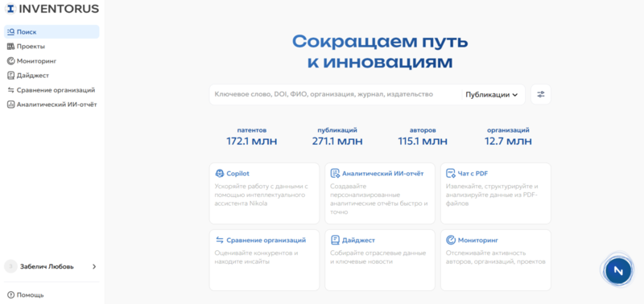Click the search icon beside Поиск

click(11, 31)
